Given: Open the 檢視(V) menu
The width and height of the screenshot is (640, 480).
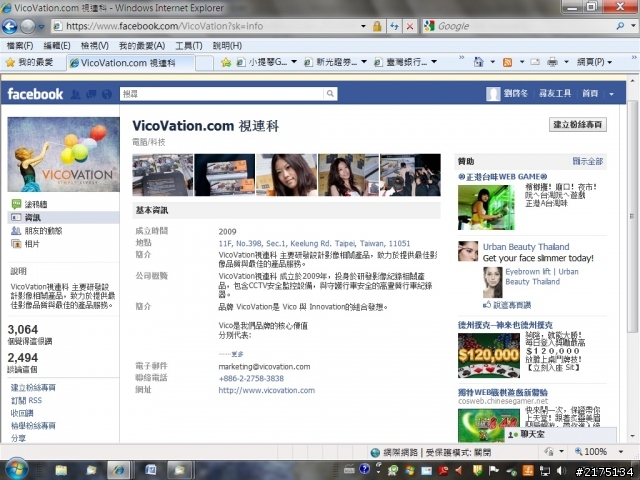Looking at the screenshot, I should point(95,46).
